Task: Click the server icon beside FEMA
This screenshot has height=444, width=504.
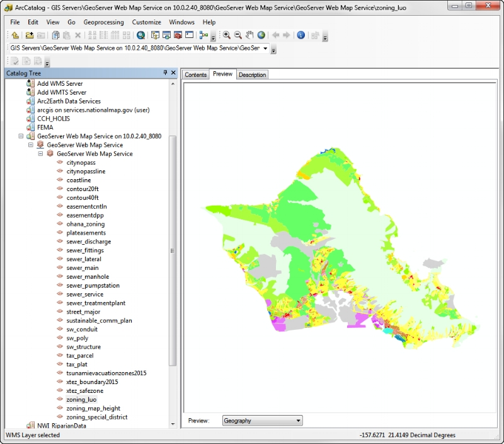Action: (x=30, y=127)
